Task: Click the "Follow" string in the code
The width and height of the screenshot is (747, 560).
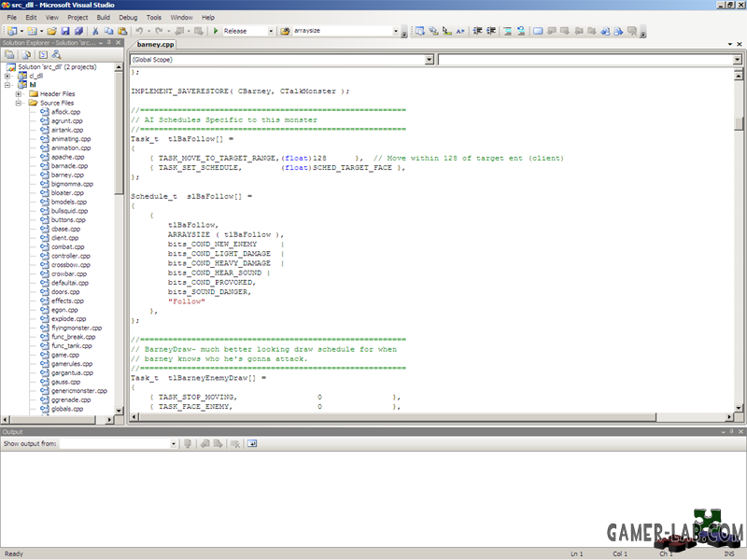Action: coord(186,301)
